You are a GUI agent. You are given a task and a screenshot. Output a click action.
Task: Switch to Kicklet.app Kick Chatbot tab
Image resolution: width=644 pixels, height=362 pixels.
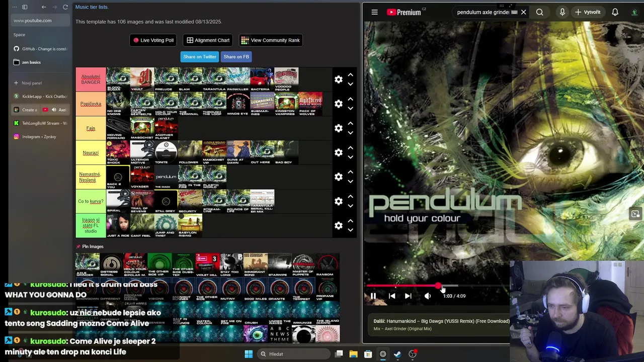40,96
